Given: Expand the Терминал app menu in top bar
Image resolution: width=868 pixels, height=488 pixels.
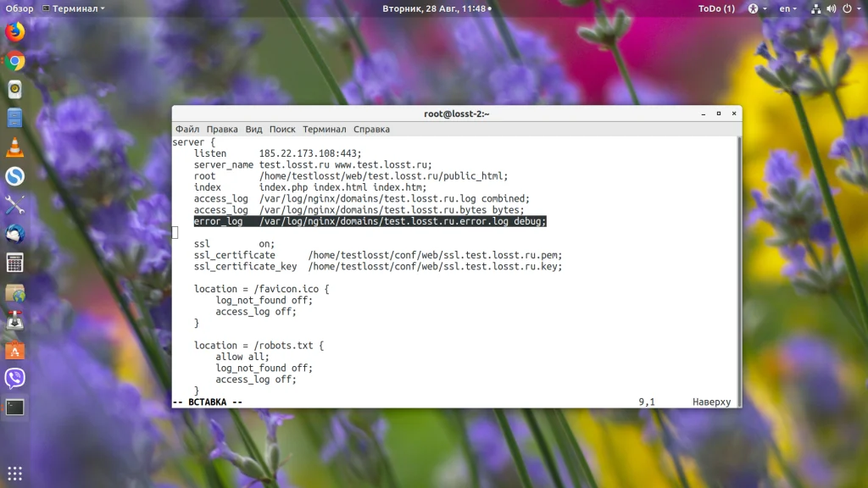Looking at the screenshot, I should (74, 8).
